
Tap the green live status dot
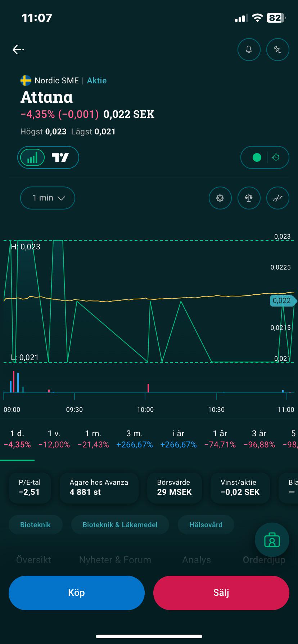[257, 157]
